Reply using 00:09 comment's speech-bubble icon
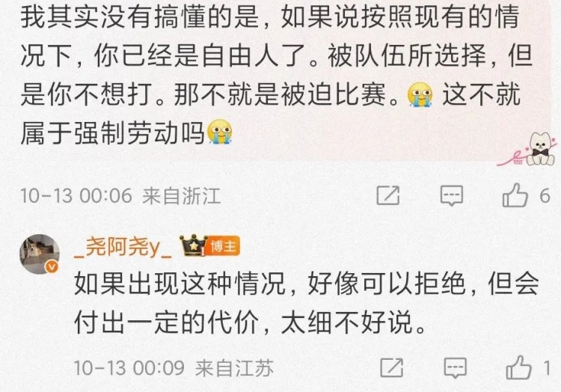This screenshot has height=392, width=561. coord(455,367)
